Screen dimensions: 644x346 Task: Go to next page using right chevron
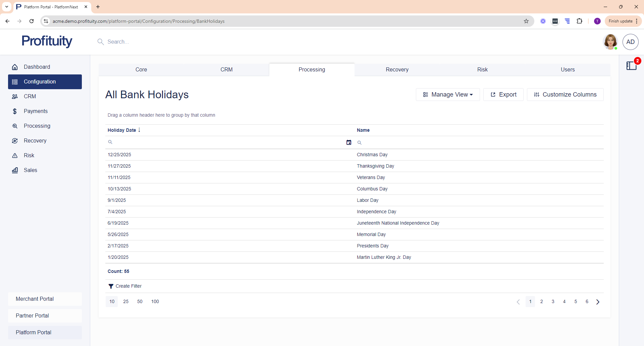tap(598, 302)
